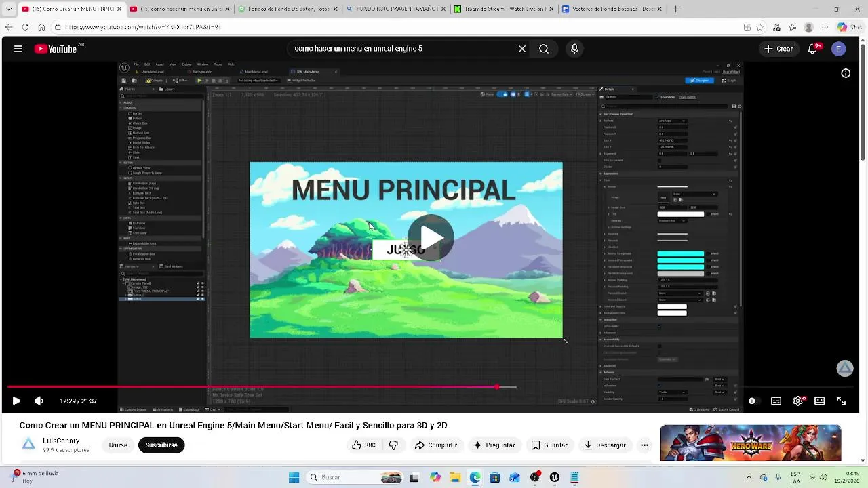
Task: Go to the YouTube home logo
Action: (x=56, y=49)
